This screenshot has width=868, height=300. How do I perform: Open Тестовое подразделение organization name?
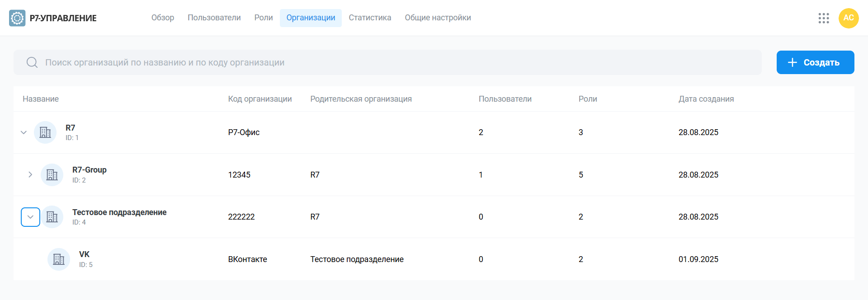pyautogui.click(x=119, y=212)
